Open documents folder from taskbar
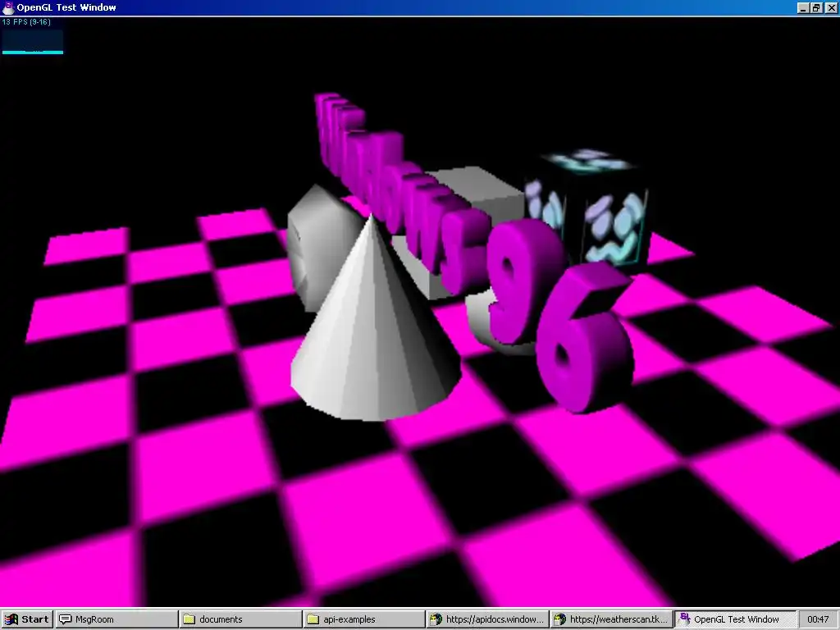840x630 pixels. [240, 619]
